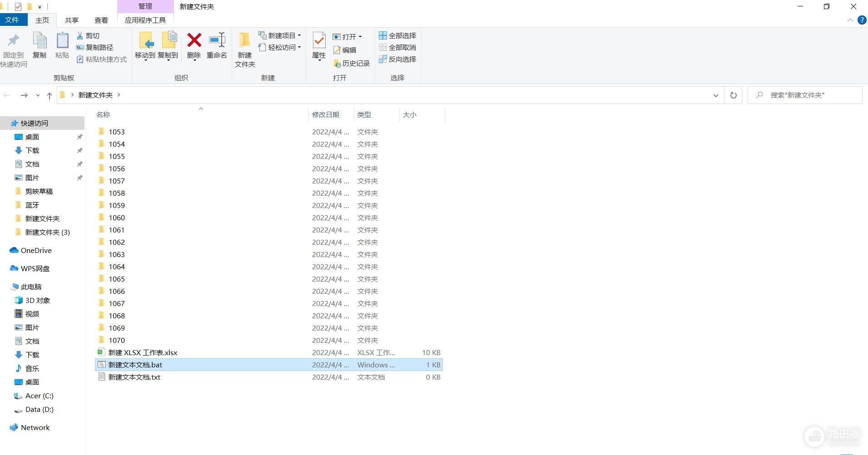Open the Copy to command

[x=168, y=46]
